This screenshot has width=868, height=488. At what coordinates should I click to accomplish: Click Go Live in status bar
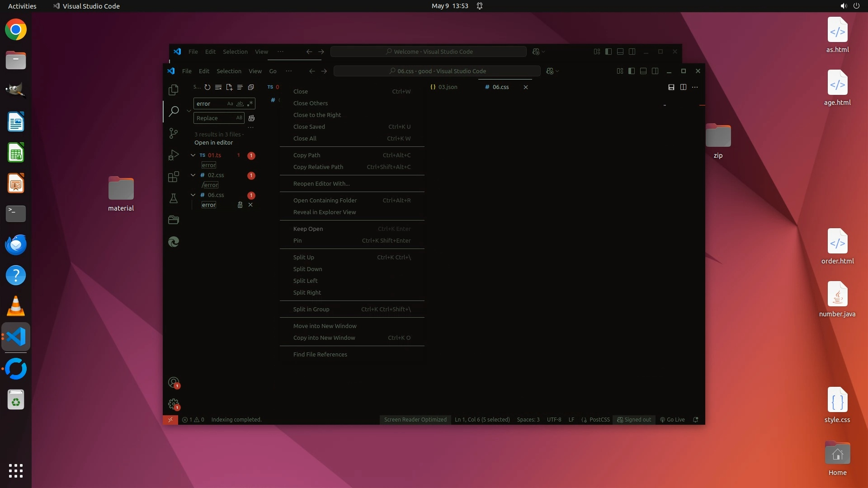point(672,420)
